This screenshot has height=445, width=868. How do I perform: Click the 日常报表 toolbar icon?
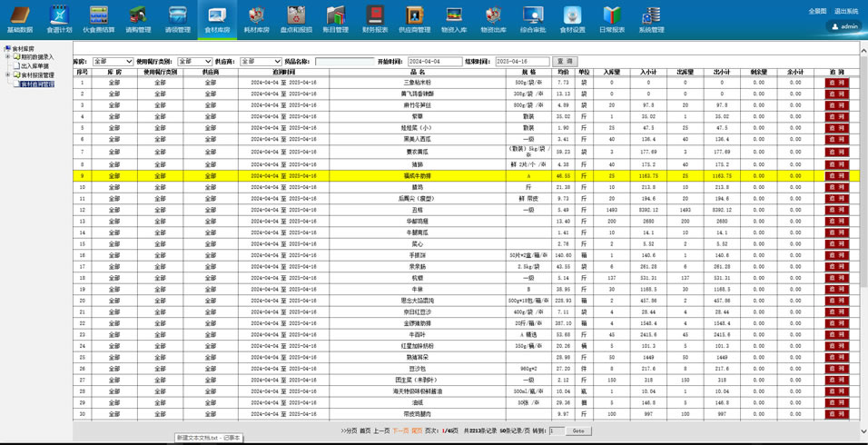[x=612, y=18]
